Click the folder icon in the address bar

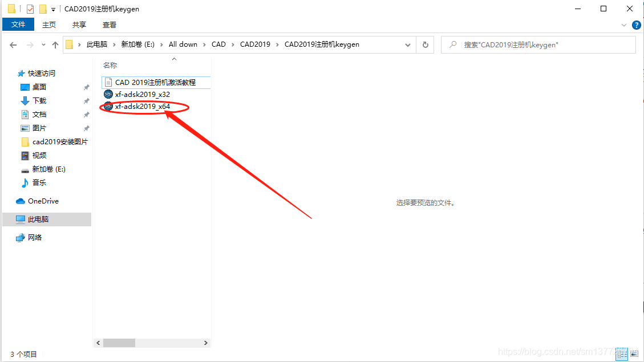(x=70, y=44)
